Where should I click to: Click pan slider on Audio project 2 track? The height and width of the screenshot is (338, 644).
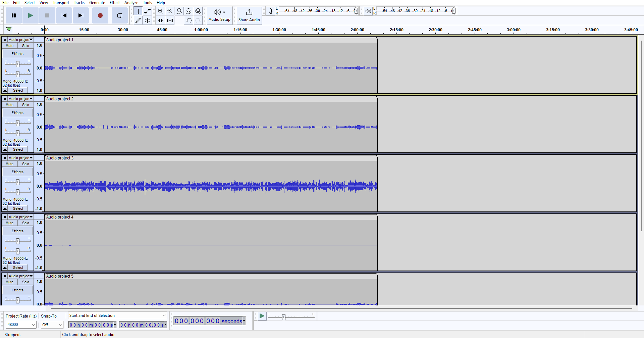[x=18, y=133]
